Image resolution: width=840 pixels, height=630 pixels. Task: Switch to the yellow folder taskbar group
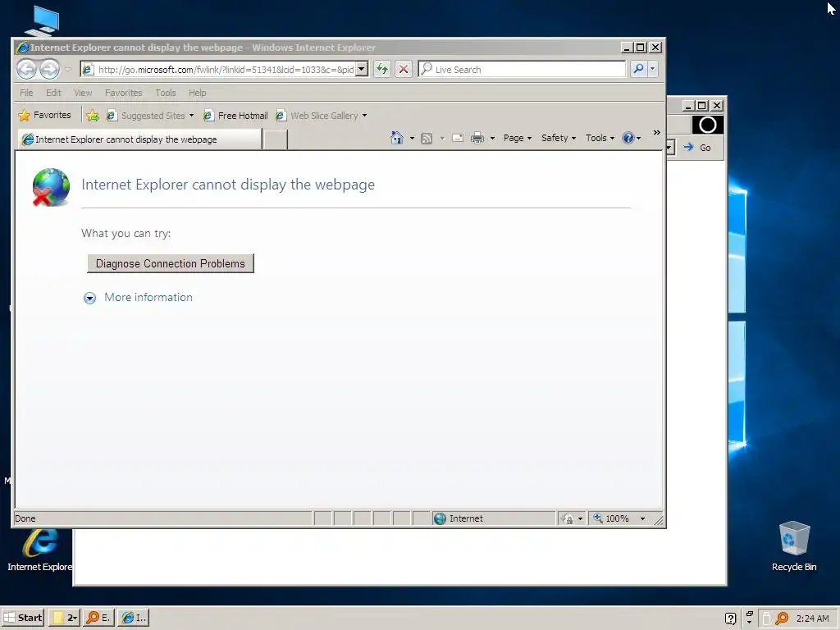(x=65, y=618)
